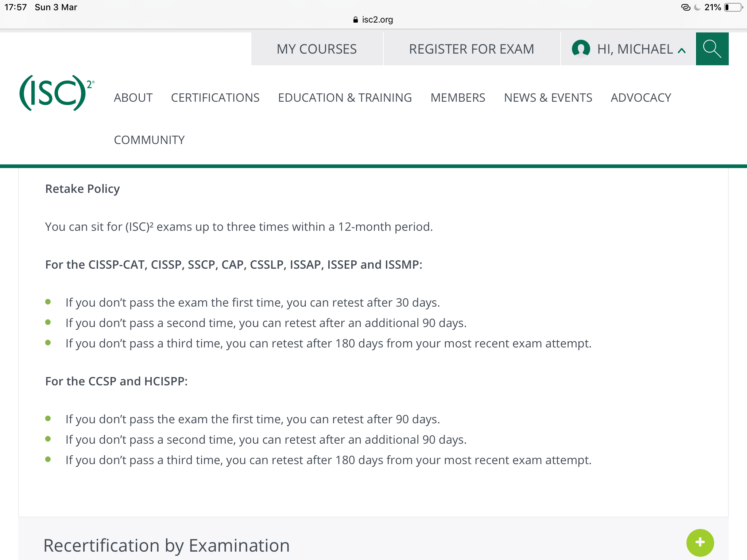The width and height of the screenshot is (747, 560).
Task: Select News & Events in navigation
Action: pos(548,98)
